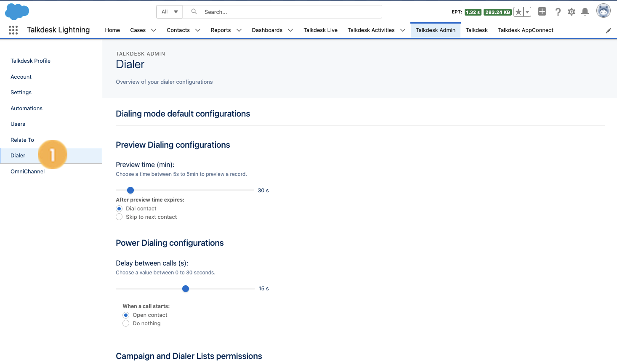Go to the Home tab
The height and width of the screenshot is (364, 617).
(112, 30)
